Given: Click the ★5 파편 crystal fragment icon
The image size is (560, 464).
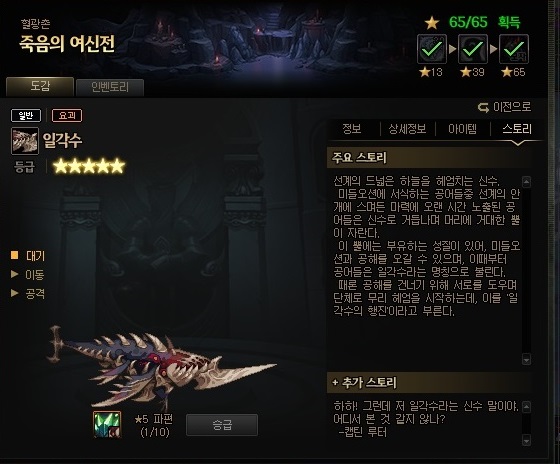Looking at the screenshot, I should pos(107,424).
